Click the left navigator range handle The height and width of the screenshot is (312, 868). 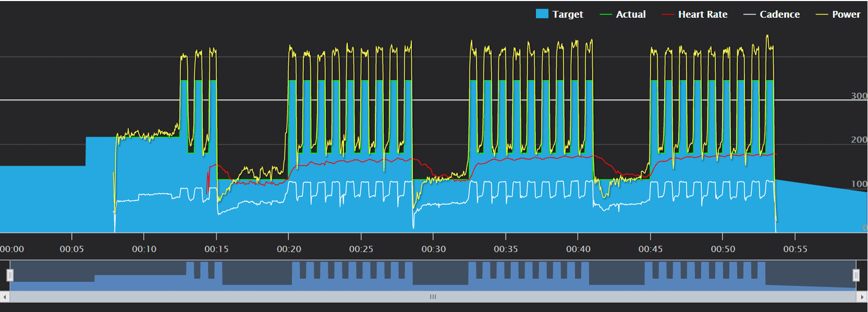point(10,275)
